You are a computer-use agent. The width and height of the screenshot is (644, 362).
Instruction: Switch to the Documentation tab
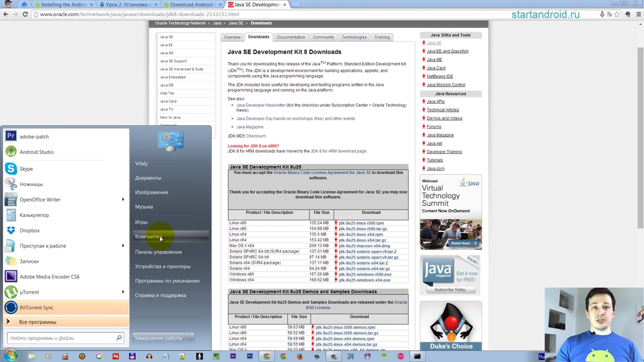click(x=291, y=37)
